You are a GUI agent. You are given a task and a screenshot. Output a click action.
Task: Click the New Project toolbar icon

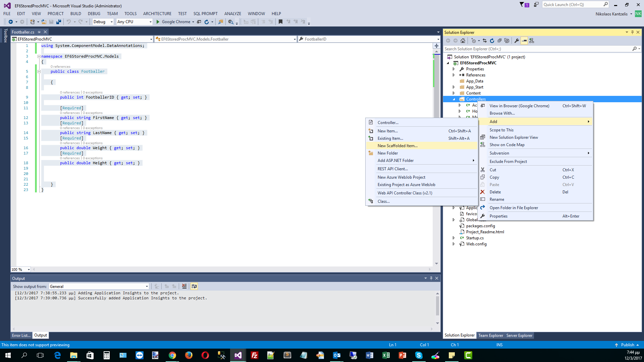[x=32, y=22]
